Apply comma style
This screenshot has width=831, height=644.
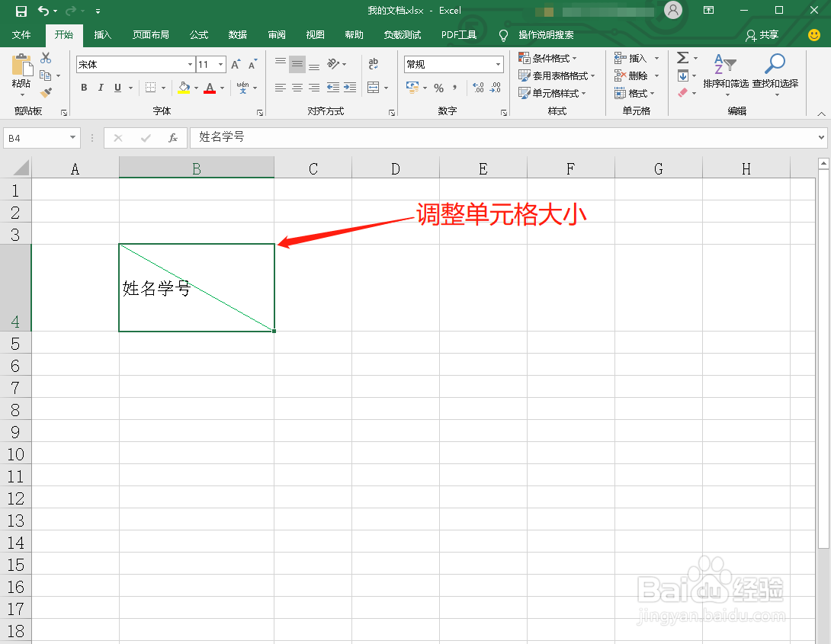[454, 88]
